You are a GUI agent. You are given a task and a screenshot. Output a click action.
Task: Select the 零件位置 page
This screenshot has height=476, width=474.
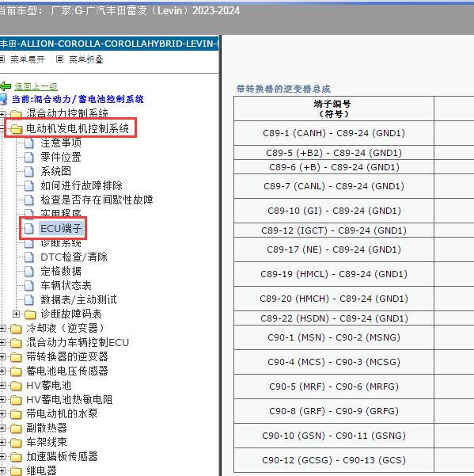[61, 158]
